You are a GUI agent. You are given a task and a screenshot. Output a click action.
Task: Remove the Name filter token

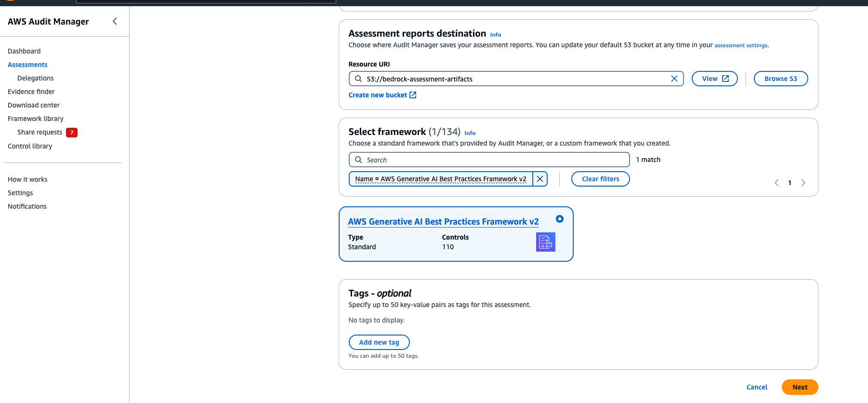[540, 179]
